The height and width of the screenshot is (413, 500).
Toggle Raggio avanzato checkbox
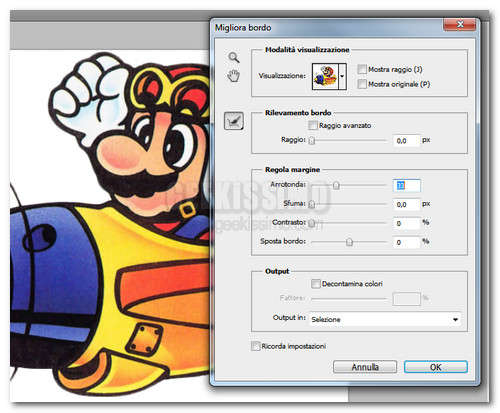pyautogui.click(x=313, y=125)
